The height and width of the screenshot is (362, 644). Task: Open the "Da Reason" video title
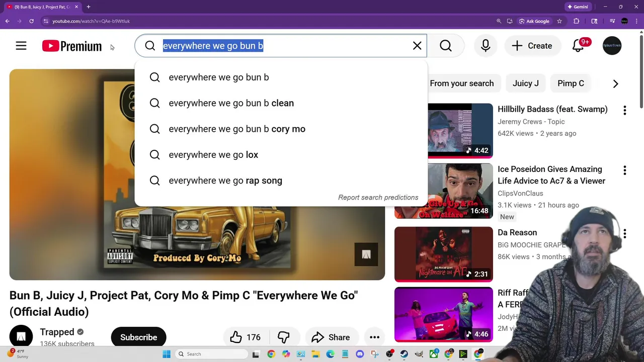point(517,233)
